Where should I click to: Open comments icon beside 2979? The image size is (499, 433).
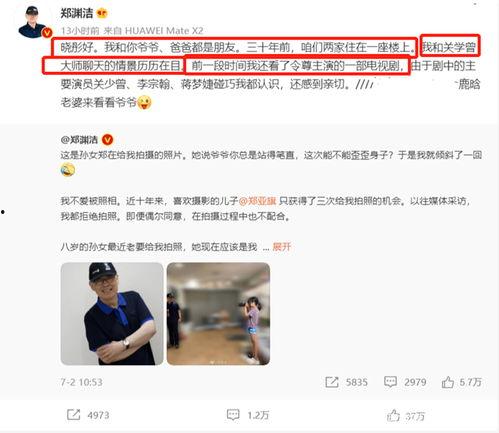[x=390, y=382]
